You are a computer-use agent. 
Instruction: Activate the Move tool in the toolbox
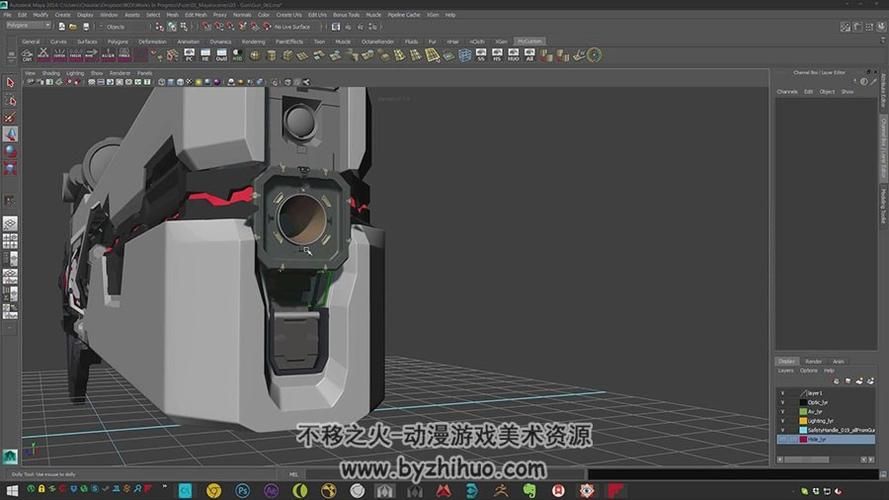pos(10,134)
